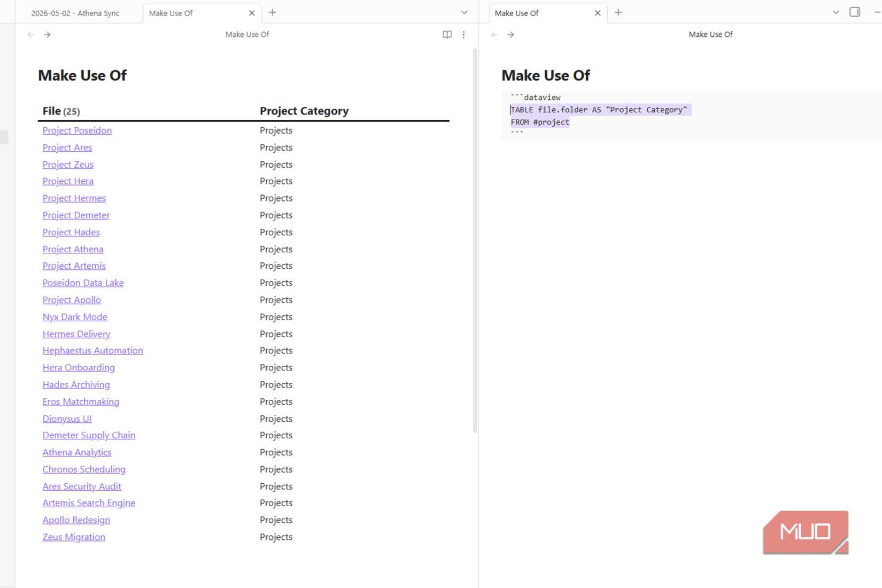Open the Project Zeus note
Image resolution: width=882 pixels, height=588 pixels.
point(68,165)
